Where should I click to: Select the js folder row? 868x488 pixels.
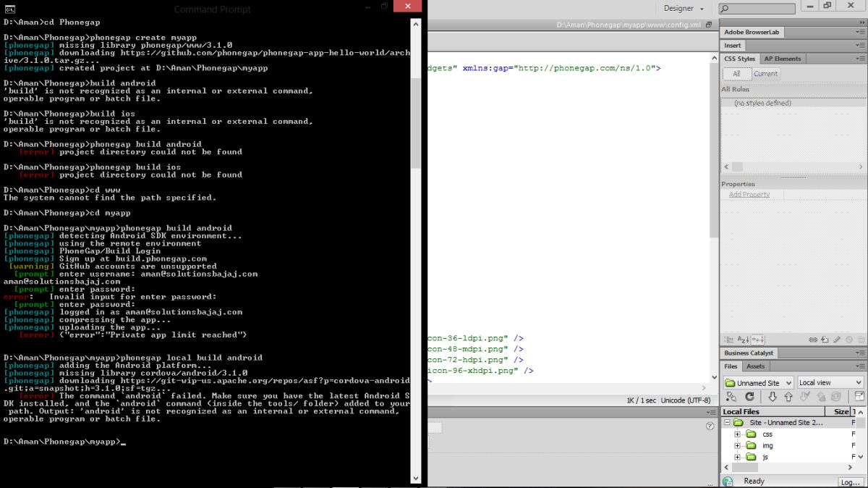[x=788, y=457]
